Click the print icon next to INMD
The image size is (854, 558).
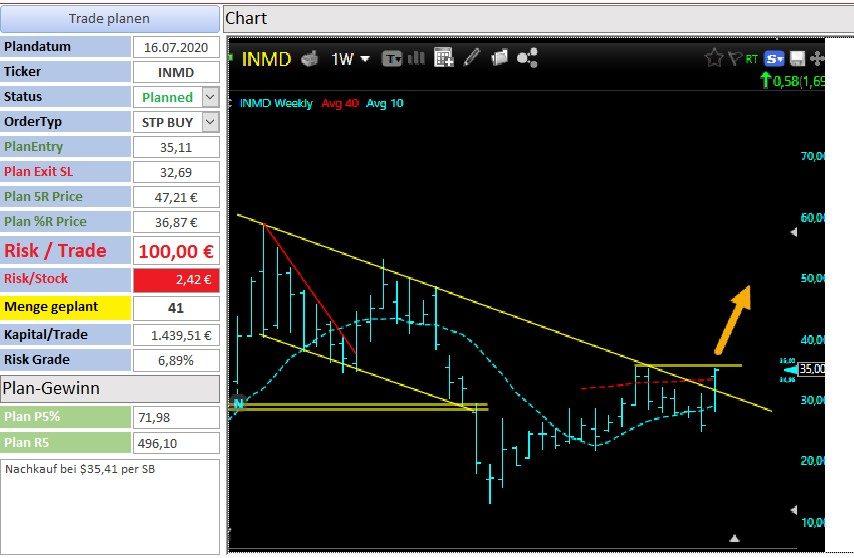point(309,58)
